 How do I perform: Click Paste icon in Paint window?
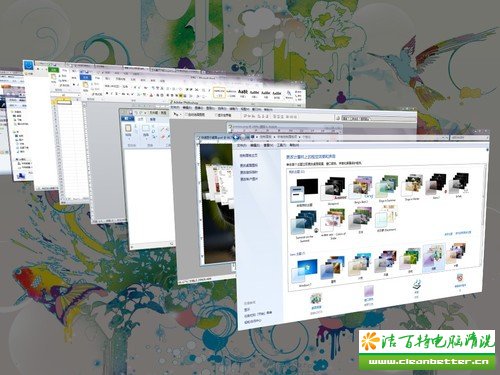[128, 129]
